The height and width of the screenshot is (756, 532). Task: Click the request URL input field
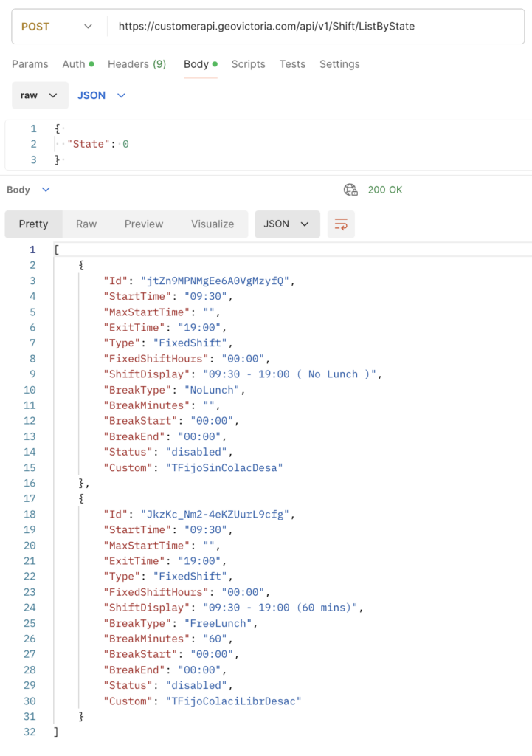310,27
